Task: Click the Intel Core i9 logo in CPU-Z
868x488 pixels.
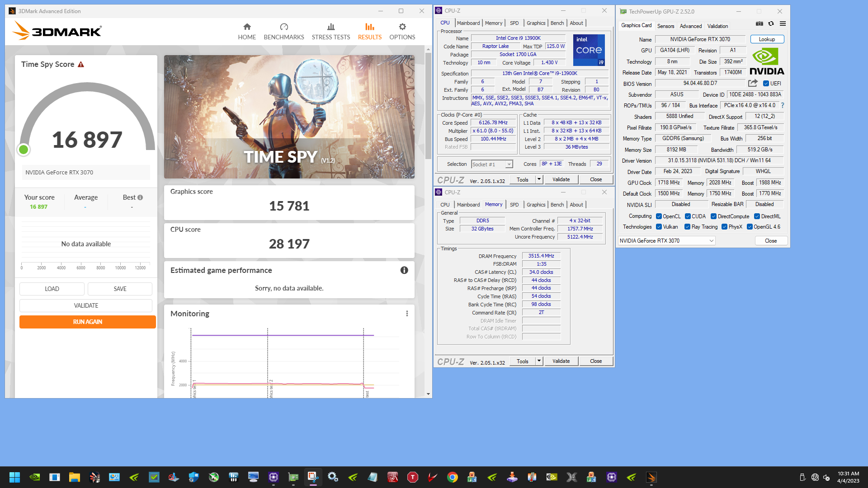Action: (589, 50)
